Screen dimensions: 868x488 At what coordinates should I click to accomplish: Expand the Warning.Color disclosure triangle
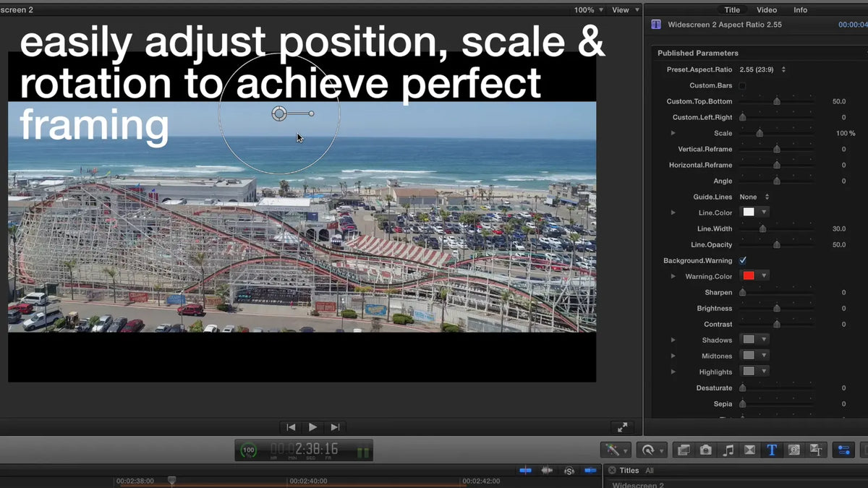[673, 276]
